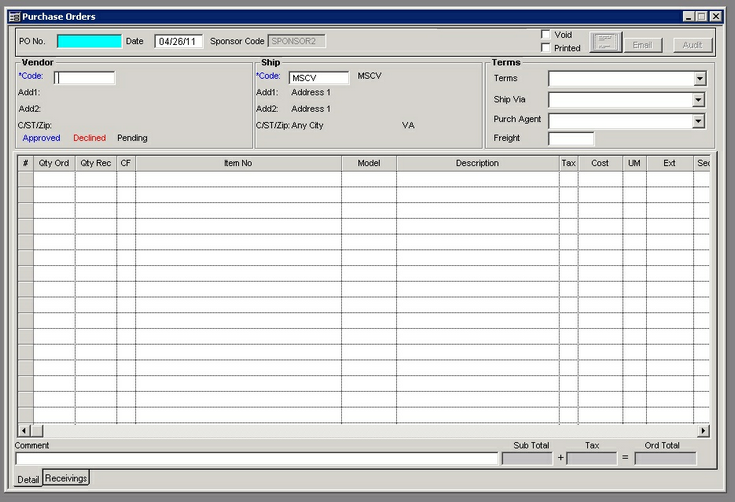The width and height of the screenshot is (735, 502).
Task: Close the Purchase Orders window
Action: pos(716,17)
